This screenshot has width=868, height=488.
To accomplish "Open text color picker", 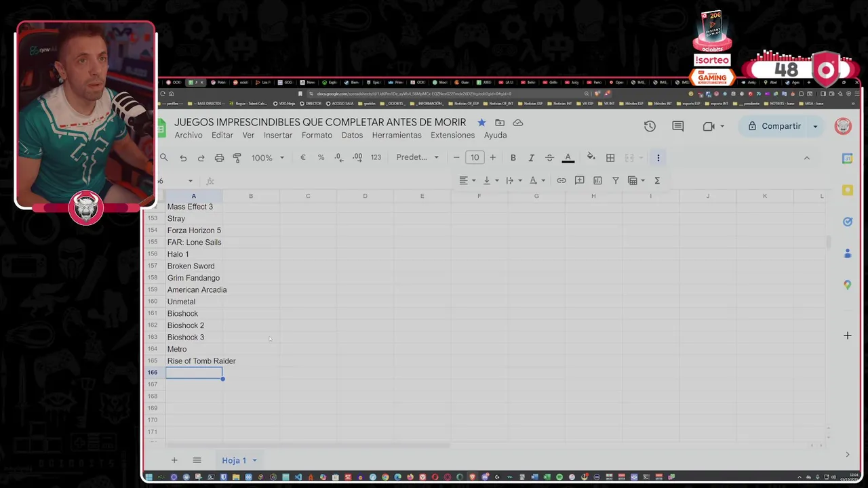I will 568,157.
